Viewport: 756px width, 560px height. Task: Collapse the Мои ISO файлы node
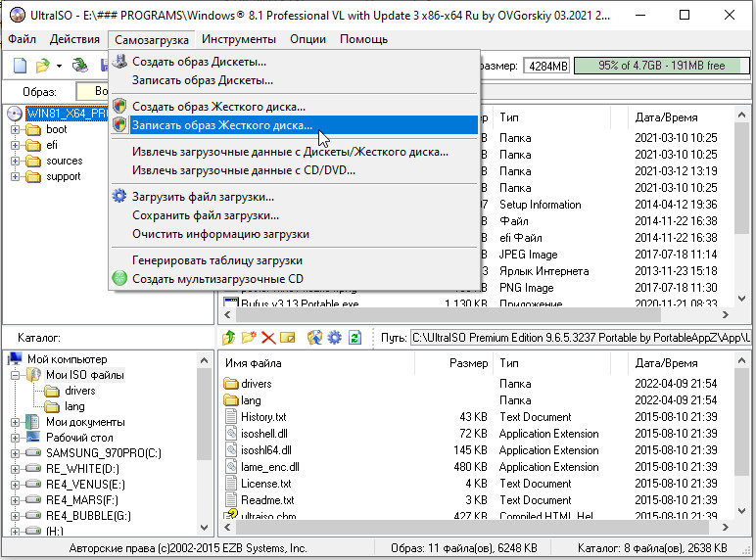[x=15, y=375]
